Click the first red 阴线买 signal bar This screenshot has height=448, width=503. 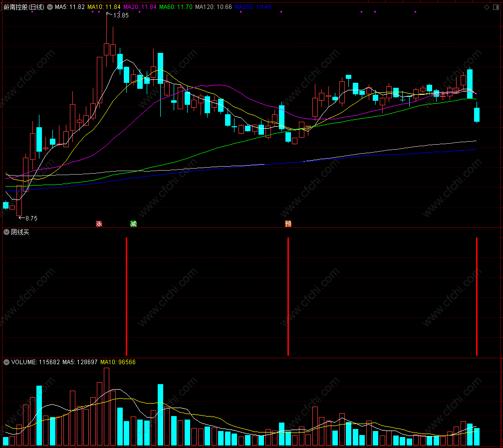pyautogui.click(x=127, y=296)
